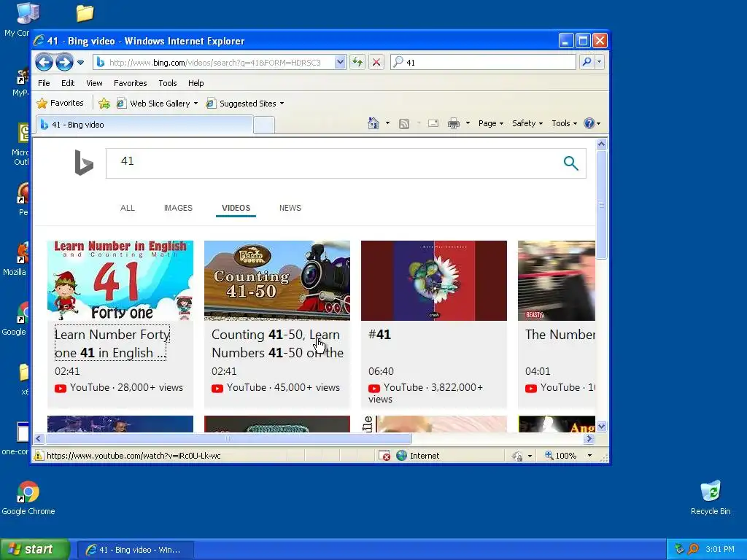Open the '#41' video title link
This screenshot has height=560, width=747.
click(x=379, y=334)
